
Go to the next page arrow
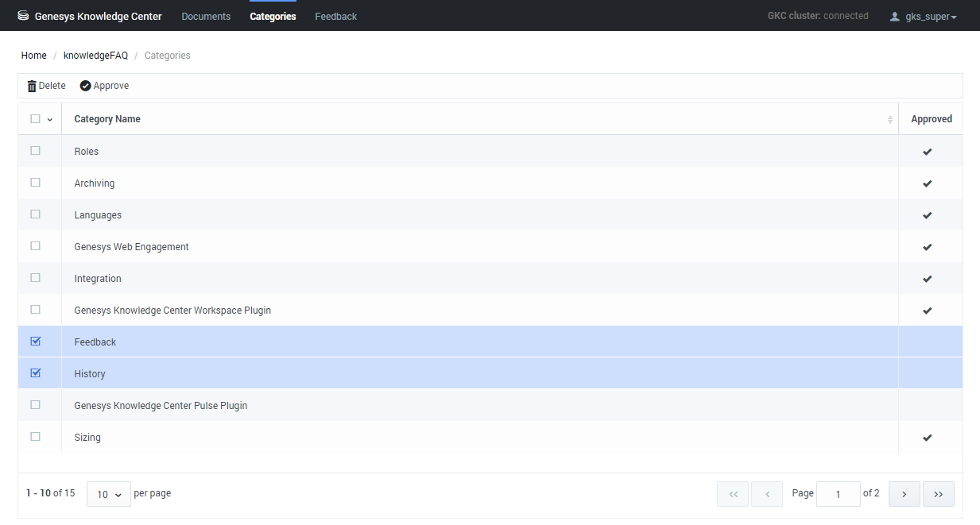[904, 494]
